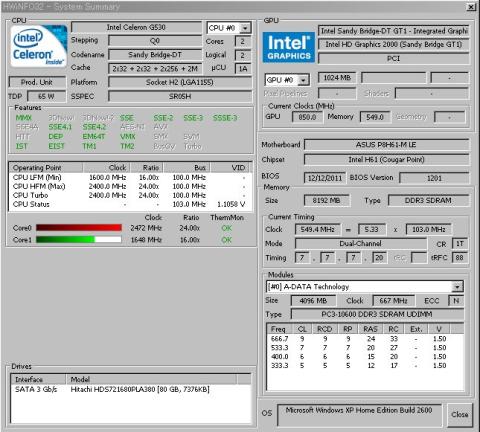Click the Prod. Unit button

[x=37, y=82]
